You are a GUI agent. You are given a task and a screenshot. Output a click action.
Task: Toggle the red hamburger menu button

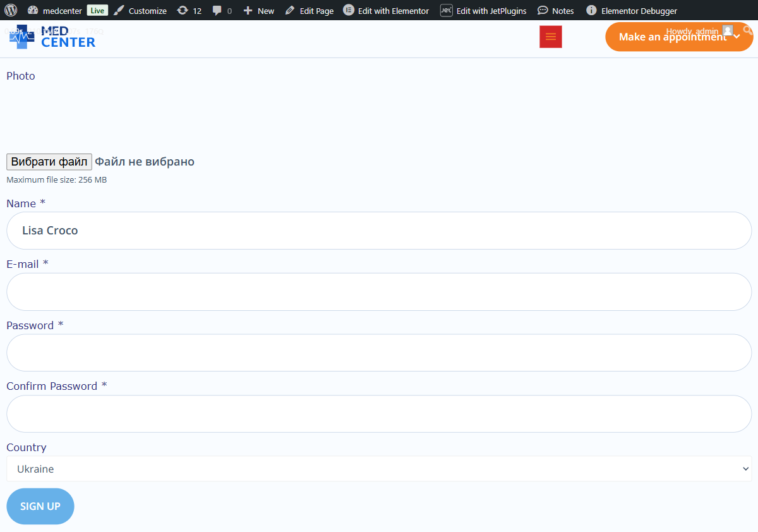tap(550, 37)
